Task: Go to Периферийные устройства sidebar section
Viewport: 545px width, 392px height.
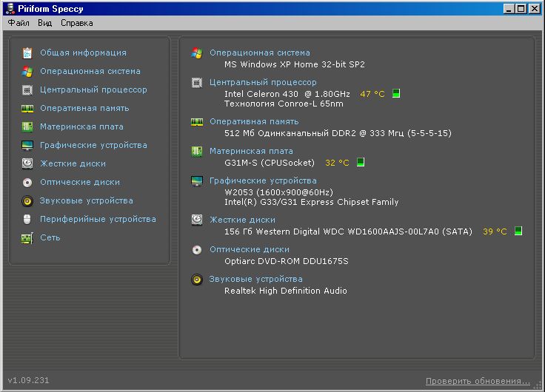Action: click(x=98, y=219)
